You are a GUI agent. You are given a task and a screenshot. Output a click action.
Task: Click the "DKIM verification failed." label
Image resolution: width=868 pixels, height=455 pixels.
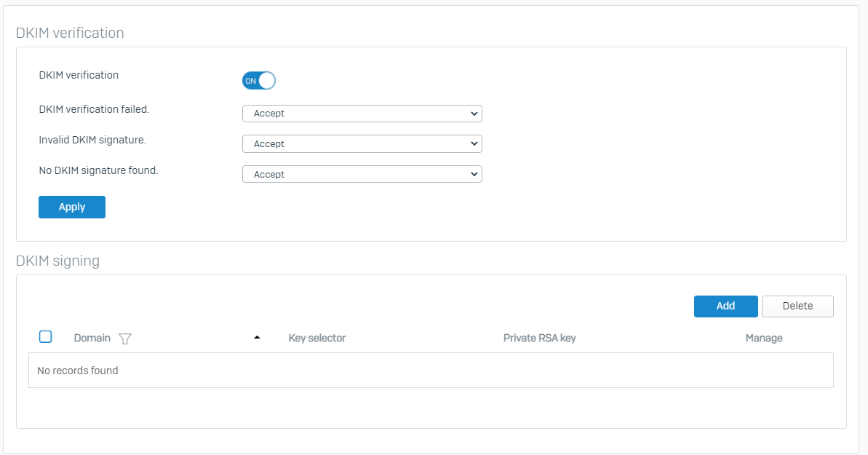(94, 109)
